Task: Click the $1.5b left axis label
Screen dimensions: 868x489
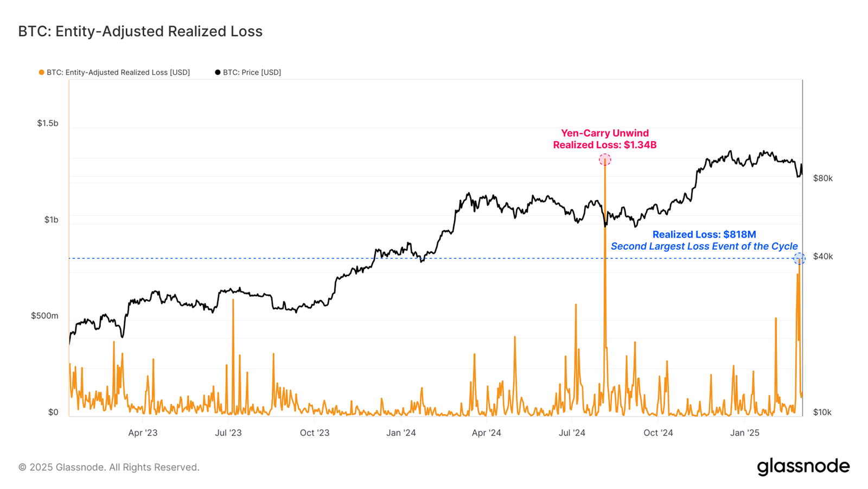Action: (48, 123)
